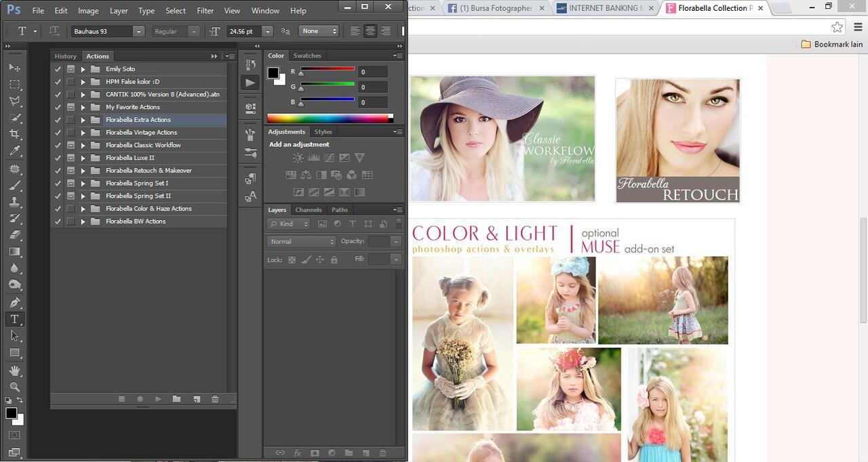Click the foreground color swatch in Color panel

point(273,72)
